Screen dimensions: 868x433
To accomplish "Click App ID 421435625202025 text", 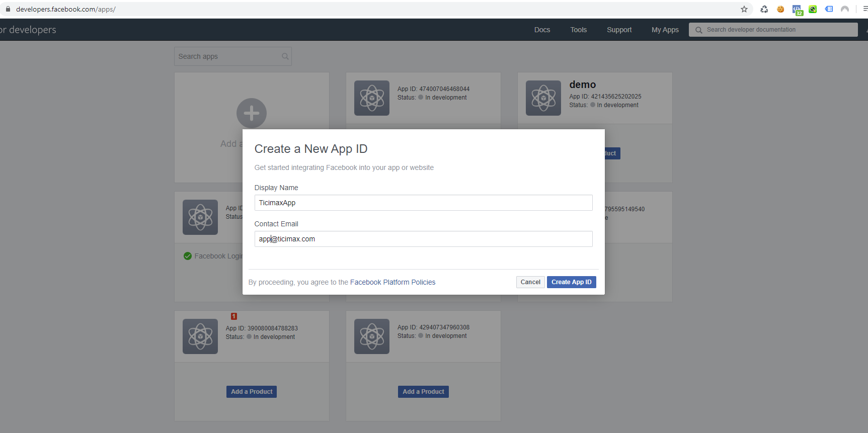I will click(x=605, y=97).
